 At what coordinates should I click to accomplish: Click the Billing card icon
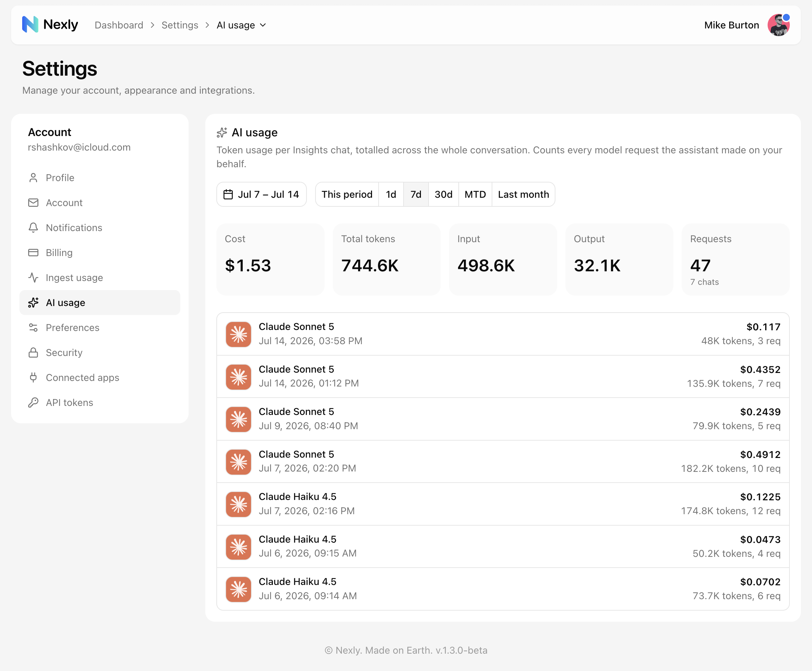(33, 253)
